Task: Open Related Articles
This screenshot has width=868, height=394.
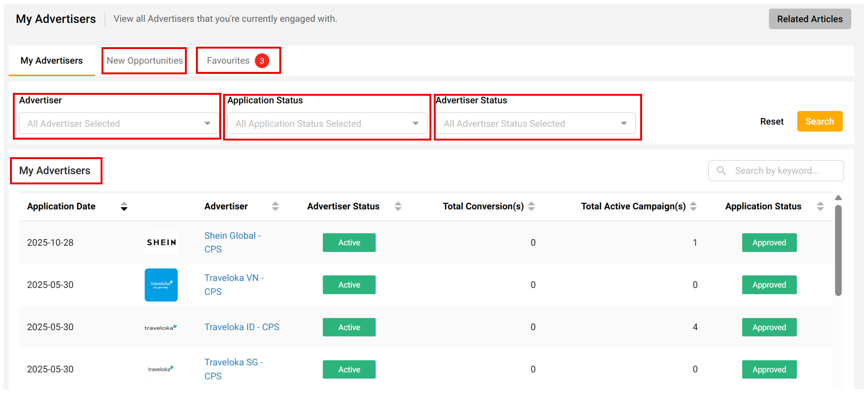Action: [809, 19]
